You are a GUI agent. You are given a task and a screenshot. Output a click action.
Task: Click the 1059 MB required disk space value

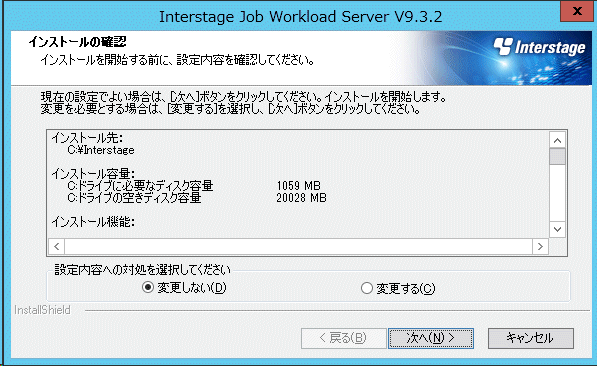pos(298,186)
